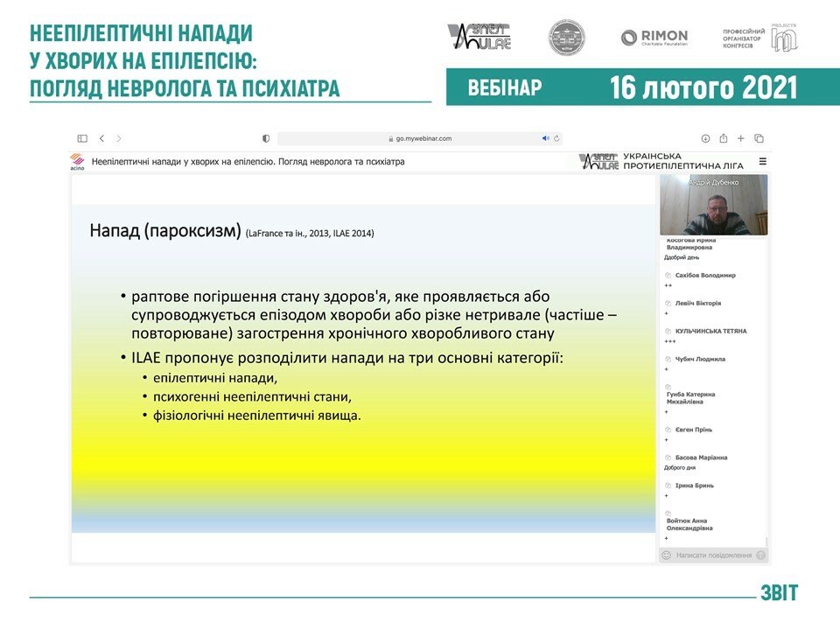Click the reply icon above Гунба Катерина Михайлівна

668,387
